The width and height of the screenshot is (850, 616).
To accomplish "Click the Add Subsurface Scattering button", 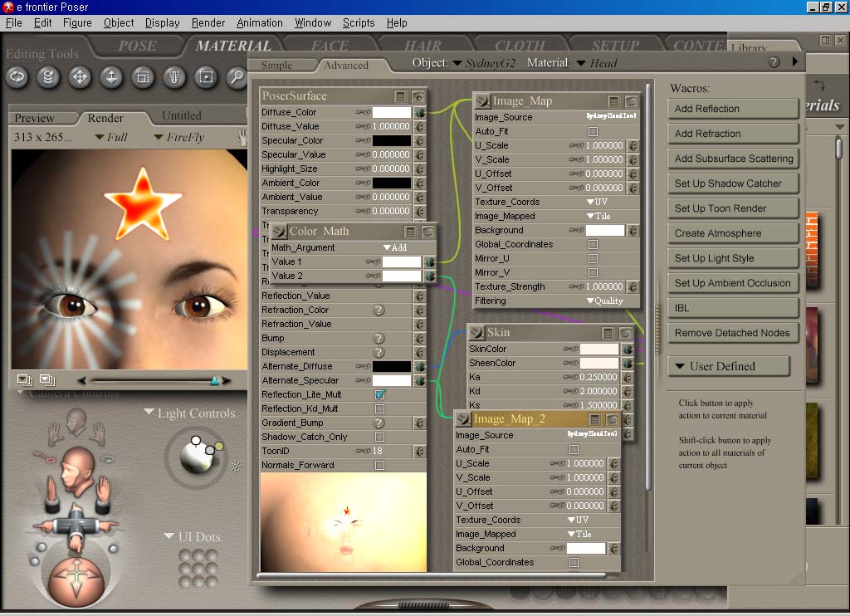I will pyautogui.click(x=733, y=159).
